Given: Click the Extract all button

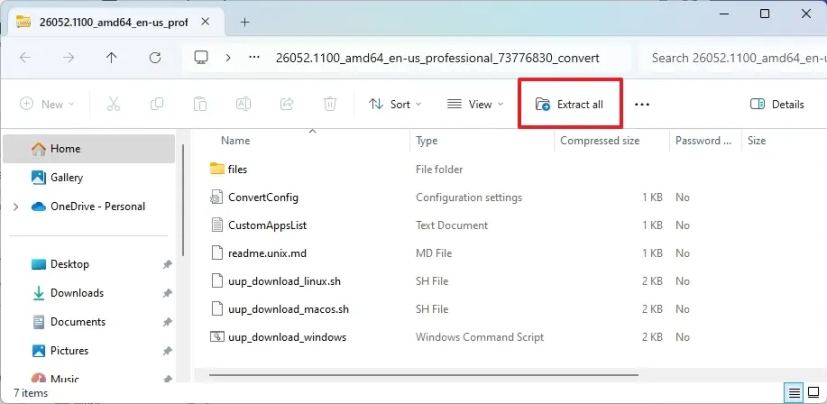Looking at the screenshot, I should pos(570,104).
